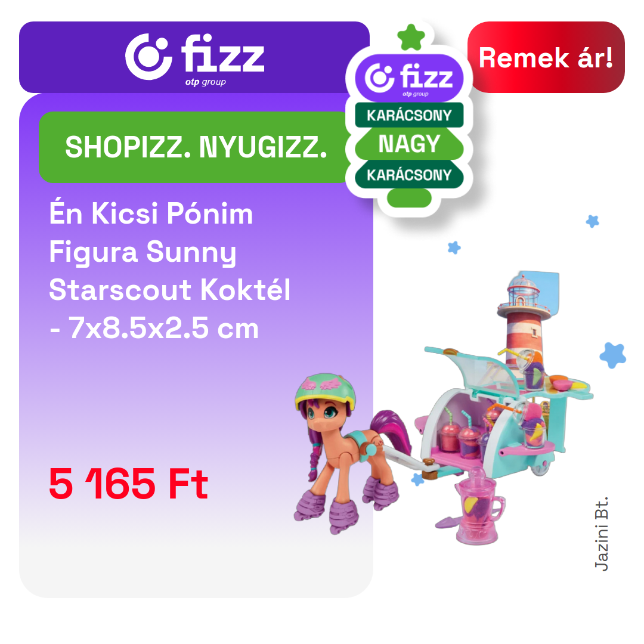Click the green star atop the Christmas tree badge
644x644 pixels.
[411, 38]
